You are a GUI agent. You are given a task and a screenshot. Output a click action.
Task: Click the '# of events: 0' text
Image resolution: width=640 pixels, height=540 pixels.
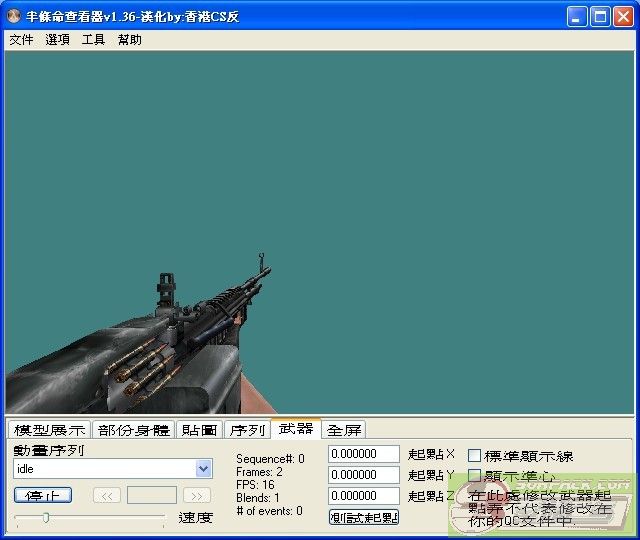point(269,511)
